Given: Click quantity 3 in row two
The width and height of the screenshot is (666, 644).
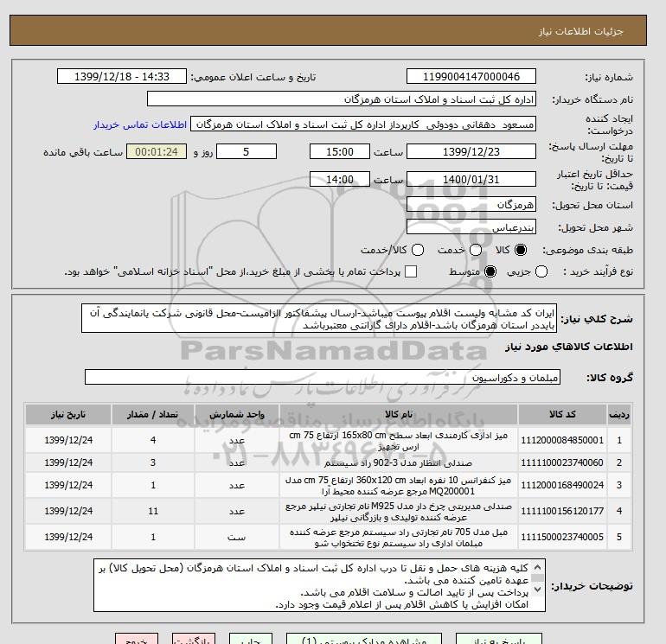Looking at the screenshot, I should (x=153, y=462).
